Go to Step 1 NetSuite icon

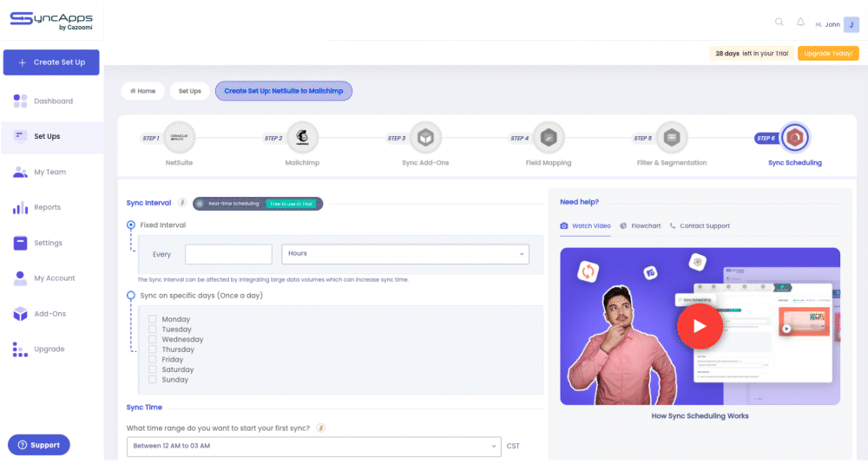click(180, 137)
